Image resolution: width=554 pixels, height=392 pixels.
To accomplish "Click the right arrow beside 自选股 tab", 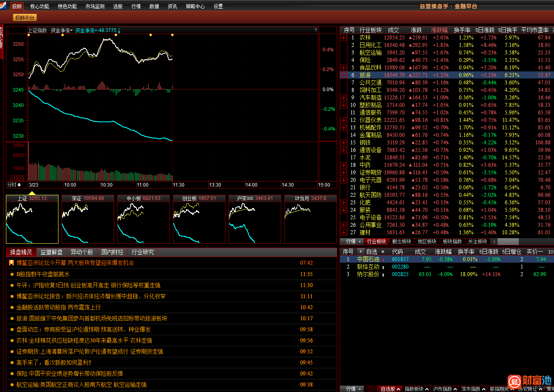I will [374, 389].
